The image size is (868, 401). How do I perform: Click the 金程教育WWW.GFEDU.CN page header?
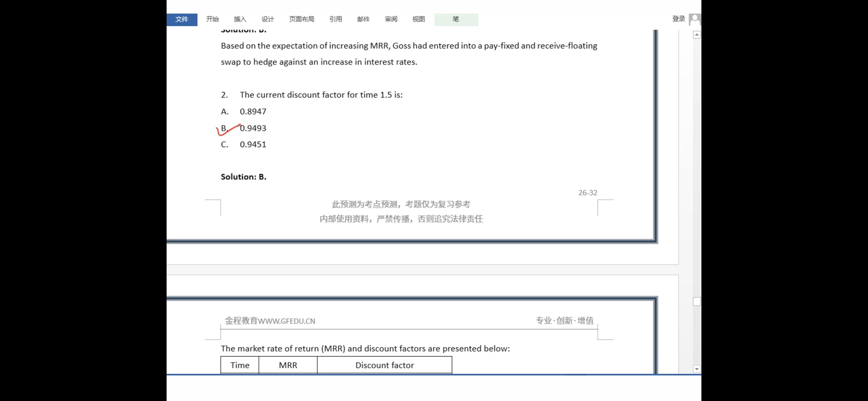click(270, 321)
